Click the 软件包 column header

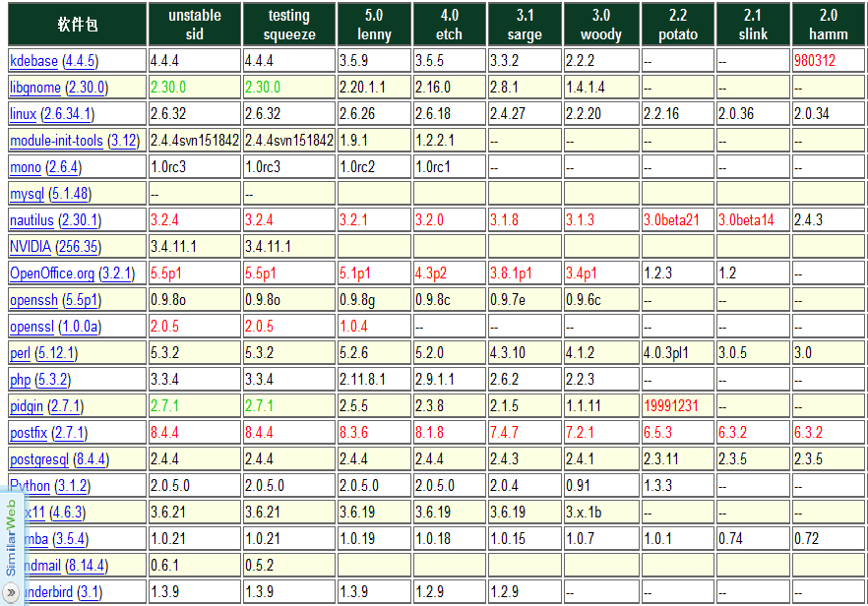click(x=78, y=25)
